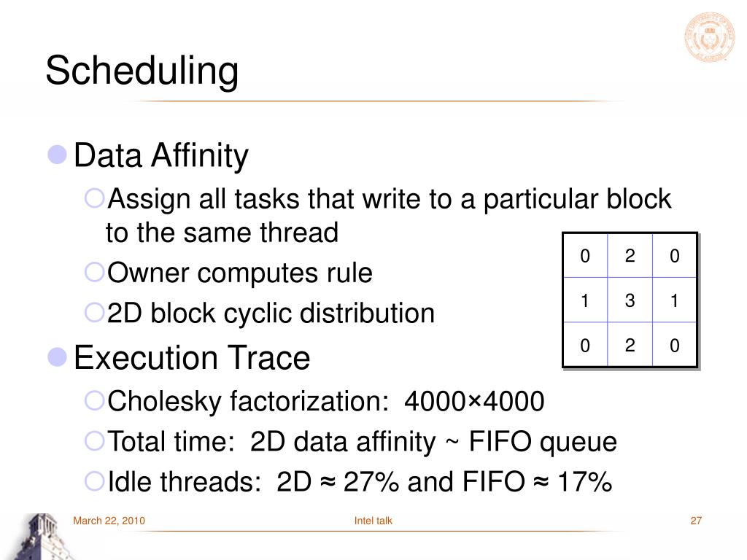Screen dimensions: 747x560
Task: Click the hollow bullet beside Owner computes rule
Action: tap(94, 273)
